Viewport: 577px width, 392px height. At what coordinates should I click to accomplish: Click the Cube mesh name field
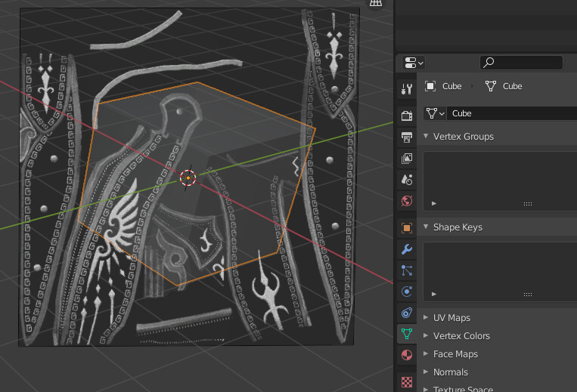pyautogui.click(x=512, y=113)
